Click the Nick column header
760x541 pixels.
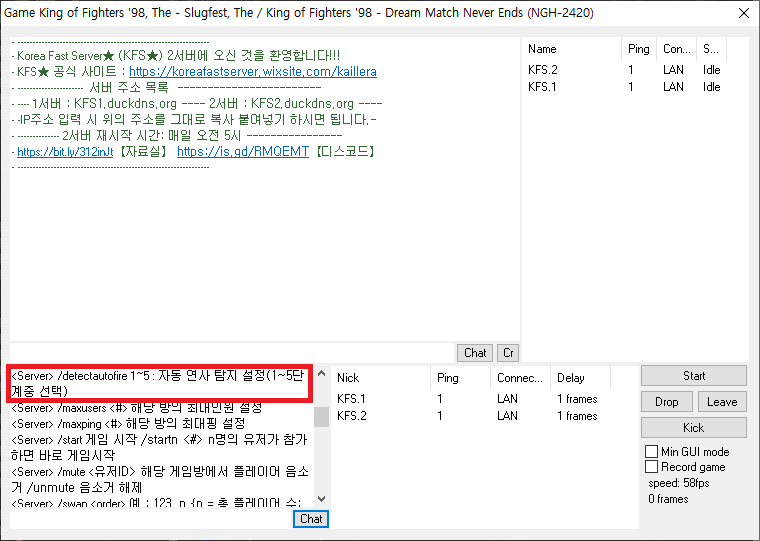pos(381,378)
